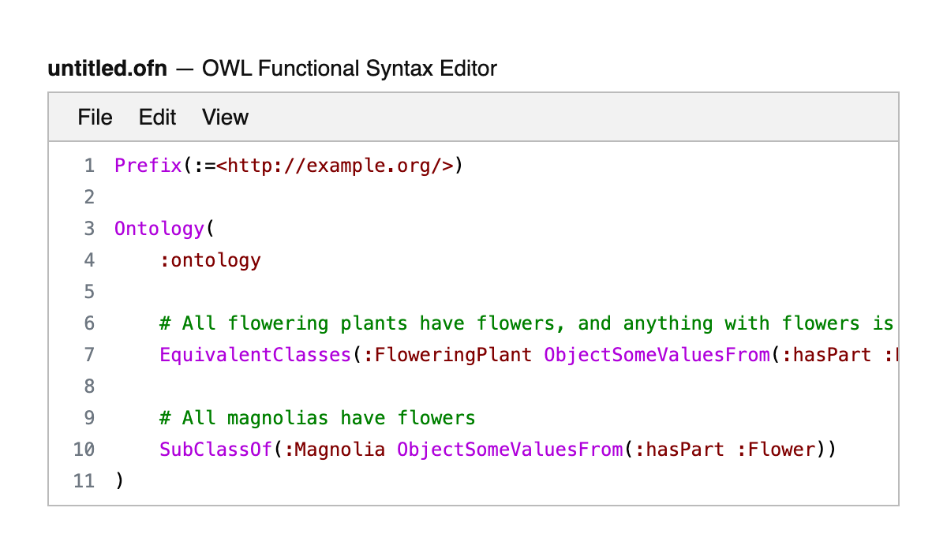Screen dimensions: 947x560
Task: Place cursor on the Ontology keyword
Action: 159,229
